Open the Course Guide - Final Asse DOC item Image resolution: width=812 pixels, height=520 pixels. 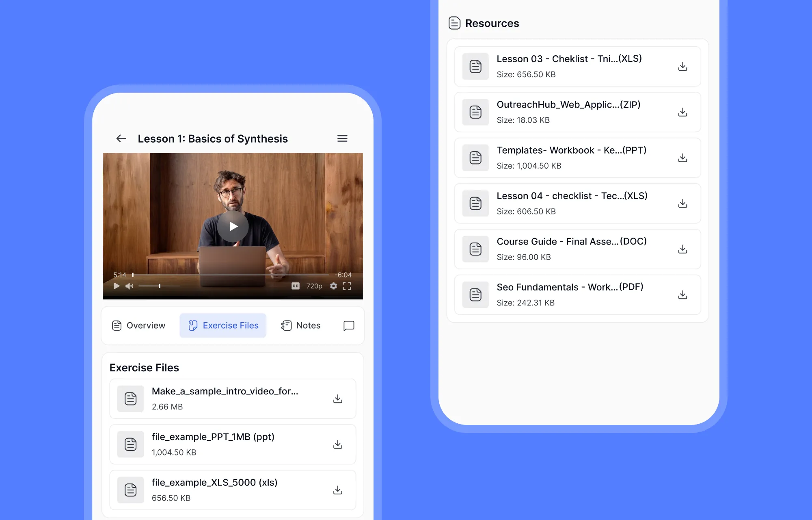click(x=578, y=249)
